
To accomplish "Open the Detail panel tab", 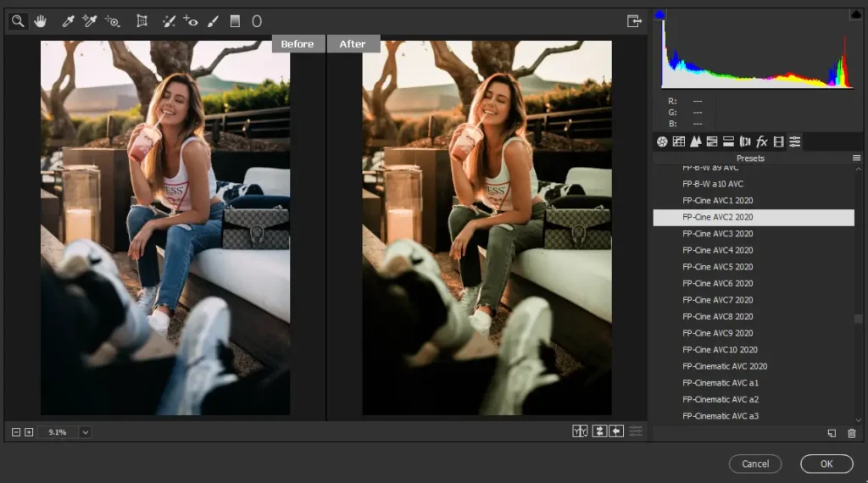I will 695,142.
